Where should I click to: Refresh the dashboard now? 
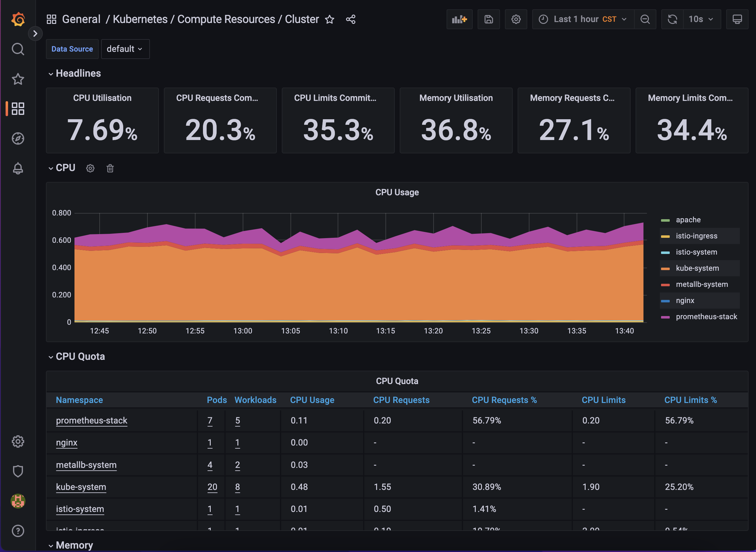click(672, 19)
